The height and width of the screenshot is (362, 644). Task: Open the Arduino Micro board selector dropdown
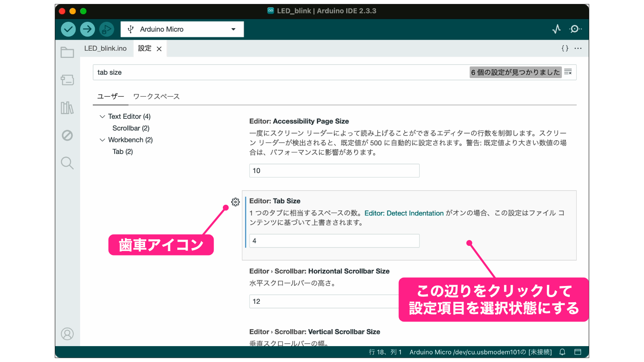click(182, 29)
